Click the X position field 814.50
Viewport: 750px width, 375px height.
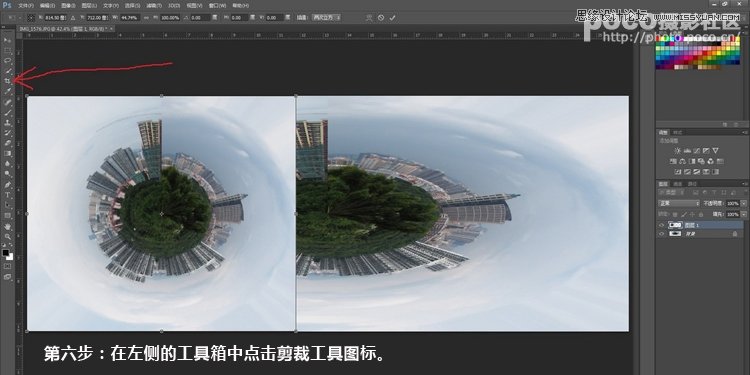pyautogui.click(x=56, y=17)
